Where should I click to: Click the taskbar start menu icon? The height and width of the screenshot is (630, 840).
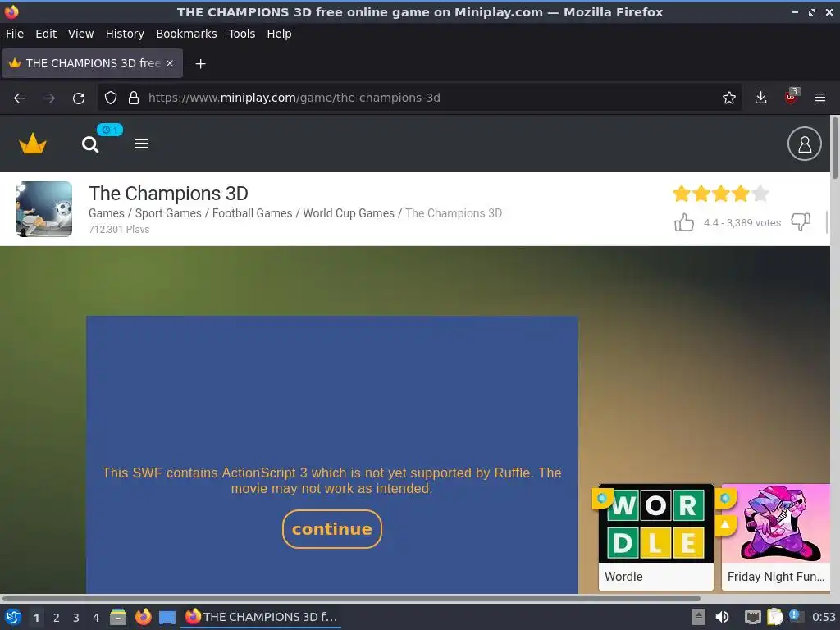13,617
